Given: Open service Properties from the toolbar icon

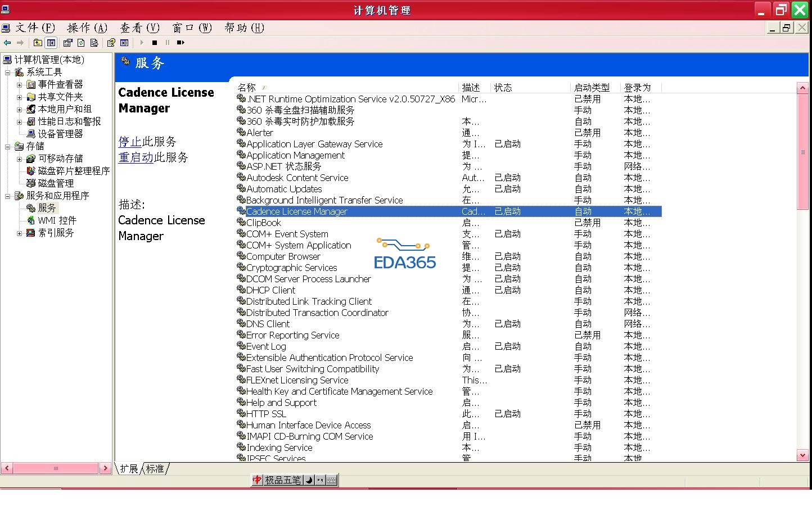Looking at the screenshot, I should pyautogui.click(x=68, y=43).
